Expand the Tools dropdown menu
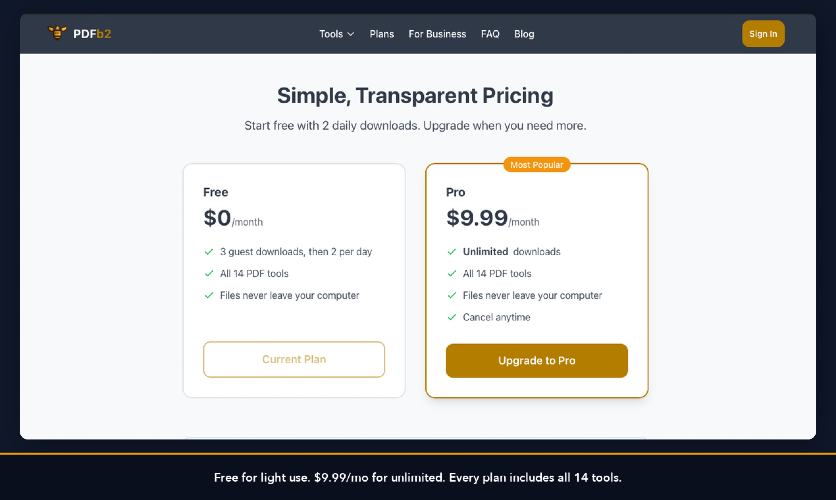Image resolution: width=836 pixels, height=500 pixels. point(336,34)
